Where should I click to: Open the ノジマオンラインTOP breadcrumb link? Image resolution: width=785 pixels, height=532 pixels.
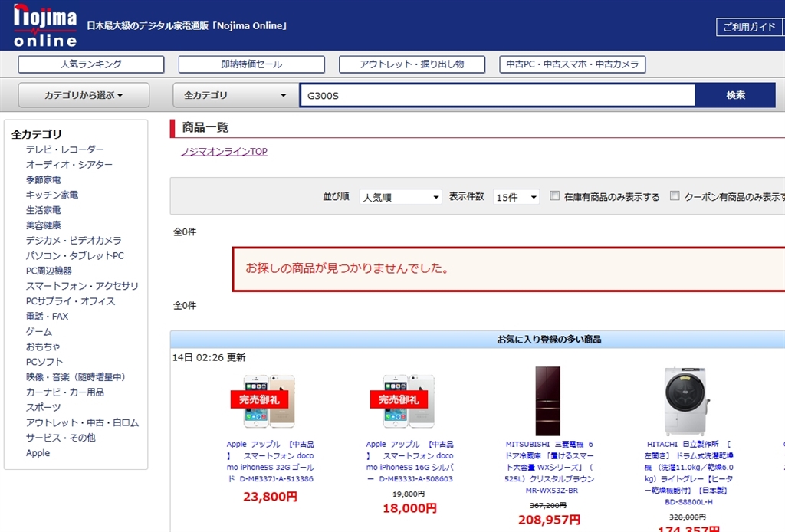pyautogui.click(x=224, y=151)
